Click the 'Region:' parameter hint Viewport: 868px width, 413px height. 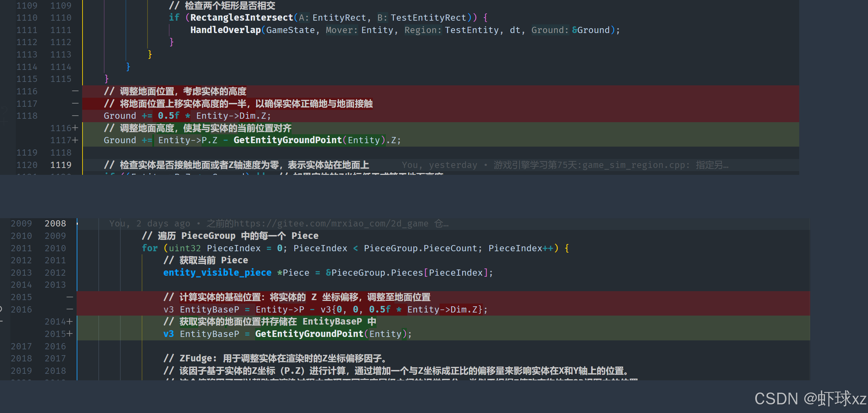pos(423,30)
